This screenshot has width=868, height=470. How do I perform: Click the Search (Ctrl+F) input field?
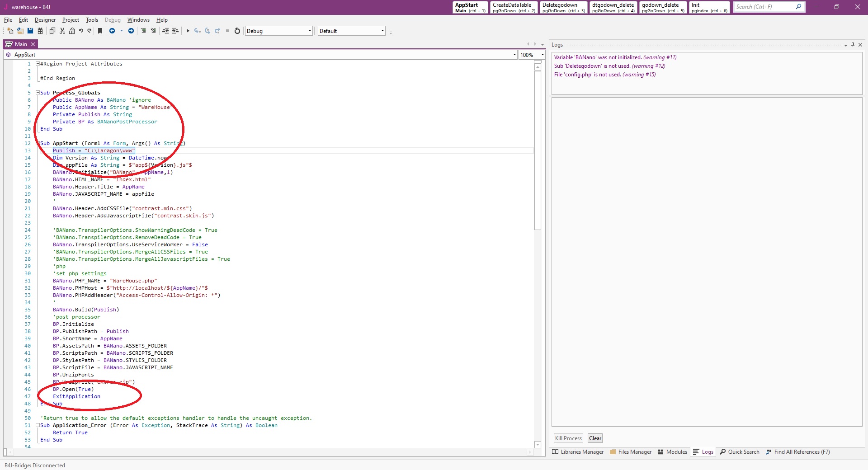tap(764, 7)
